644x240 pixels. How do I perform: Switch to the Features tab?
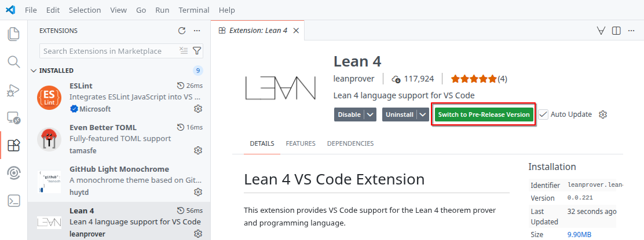[x=300, y=143]
